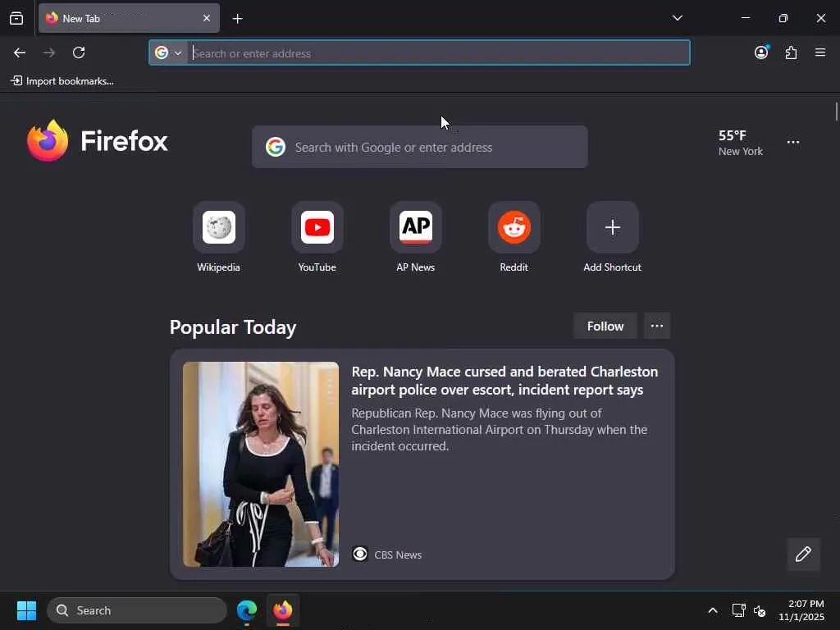Click the Firefox taskbar icon

point(283,610)
